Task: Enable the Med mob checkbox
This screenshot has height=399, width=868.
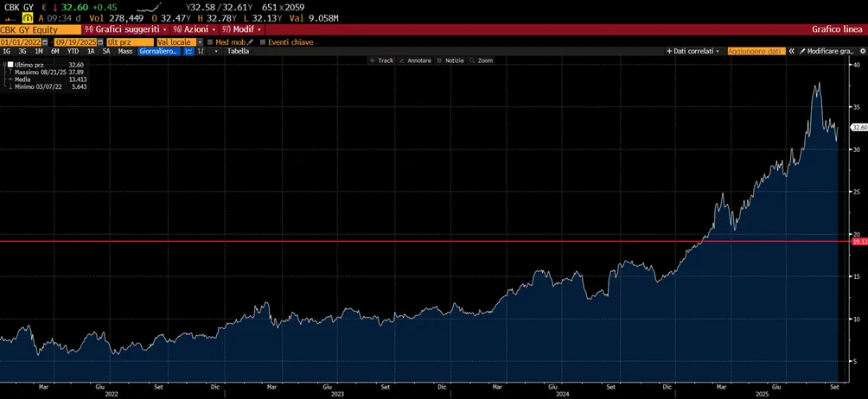Action: click(x=210, y=42)
